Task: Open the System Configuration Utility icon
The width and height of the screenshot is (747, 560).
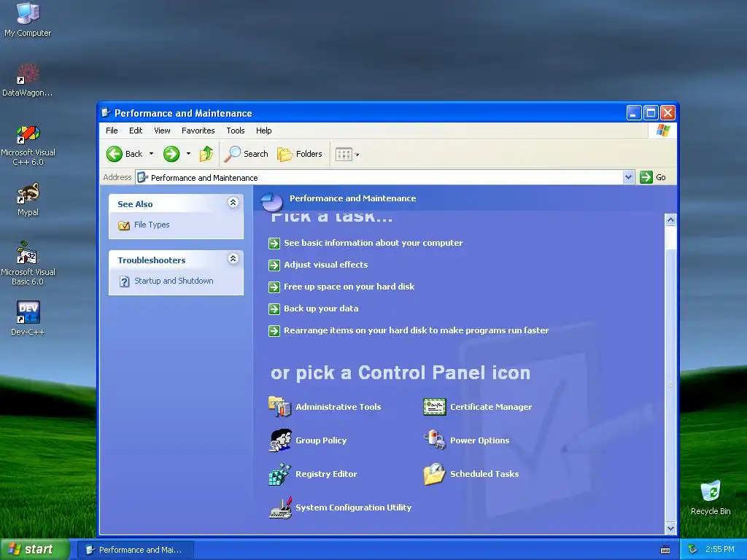Action: [x=279, y=507]
